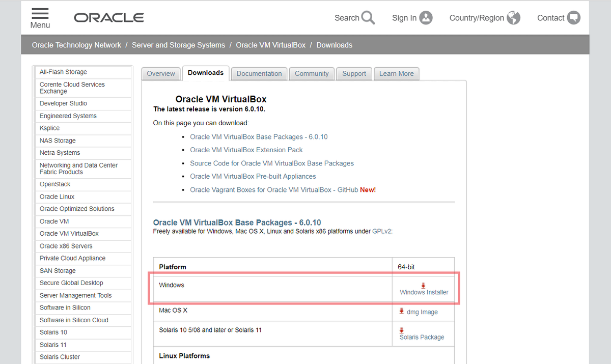
Task: Select the Downloads tab
Action: click(x=206, y=73)
